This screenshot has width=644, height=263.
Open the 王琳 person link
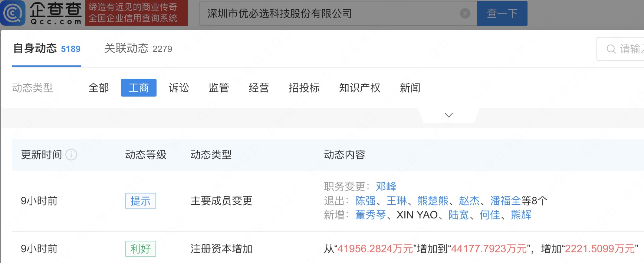tap(397, 201)
